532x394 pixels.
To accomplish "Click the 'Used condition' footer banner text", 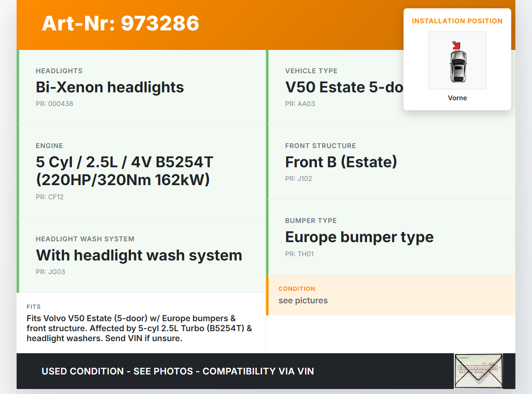I will click(177, 371).
